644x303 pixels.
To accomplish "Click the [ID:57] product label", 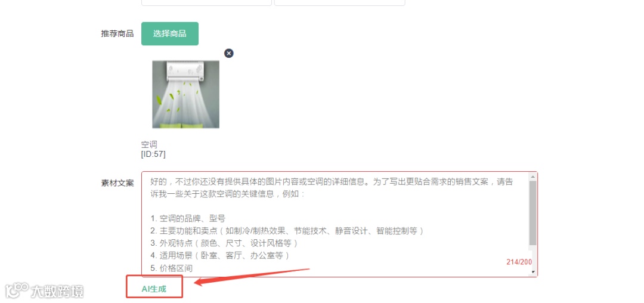I will click(x=153, y=154).
